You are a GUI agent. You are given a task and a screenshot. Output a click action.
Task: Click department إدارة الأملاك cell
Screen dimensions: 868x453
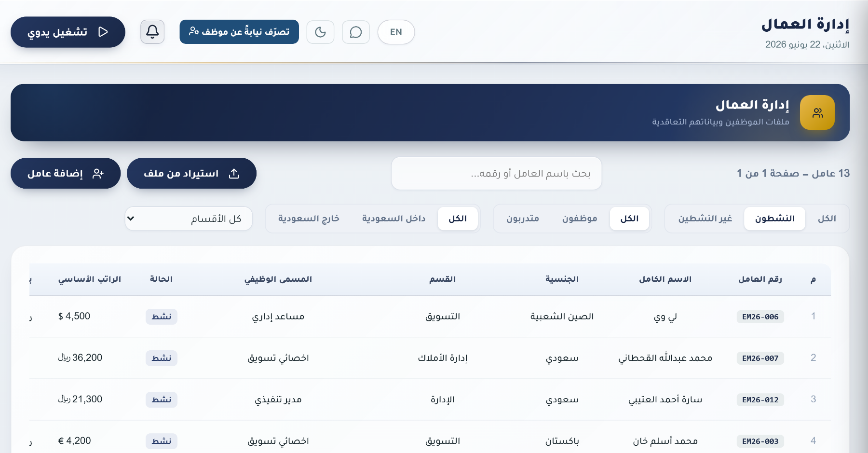[442, 358]
